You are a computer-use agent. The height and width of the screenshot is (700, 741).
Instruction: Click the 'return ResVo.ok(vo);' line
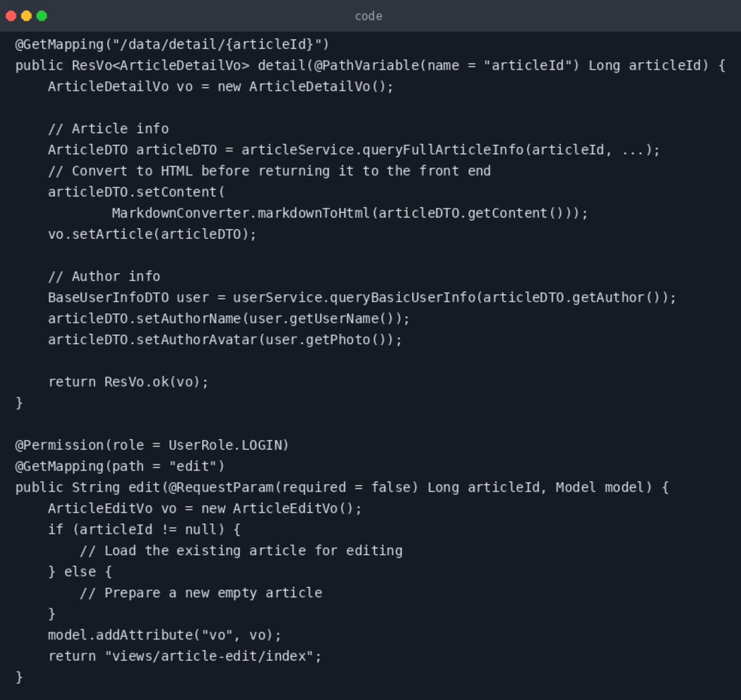click(128, 382)
